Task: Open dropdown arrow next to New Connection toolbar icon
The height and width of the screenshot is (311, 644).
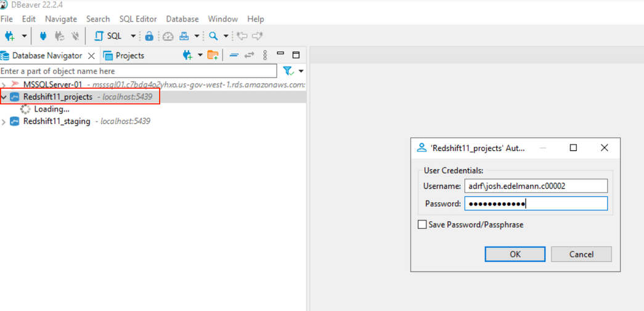Action: pos(24,36)
